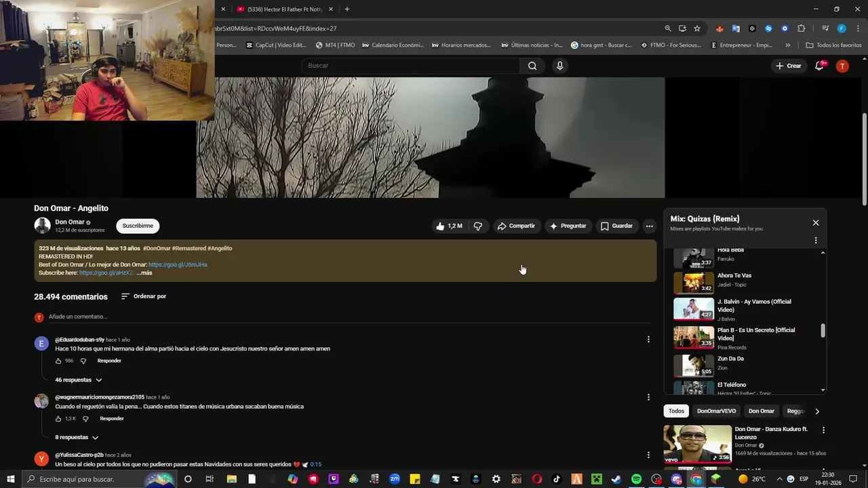
Task: Open Mix playlist options menu
Action: click(816, 241)
